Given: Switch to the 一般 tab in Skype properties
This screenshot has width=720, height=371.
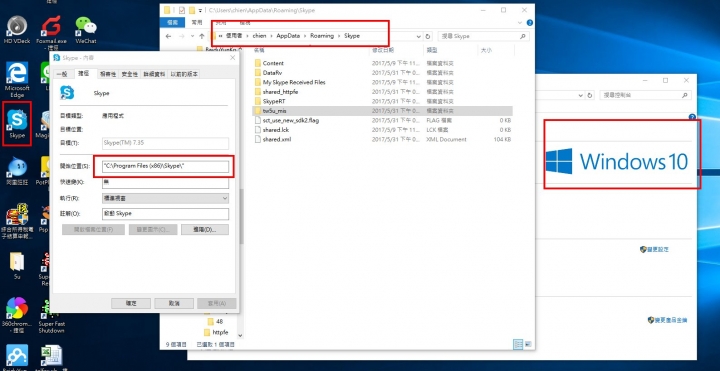Looking at the screenshot, I should 62,74.
